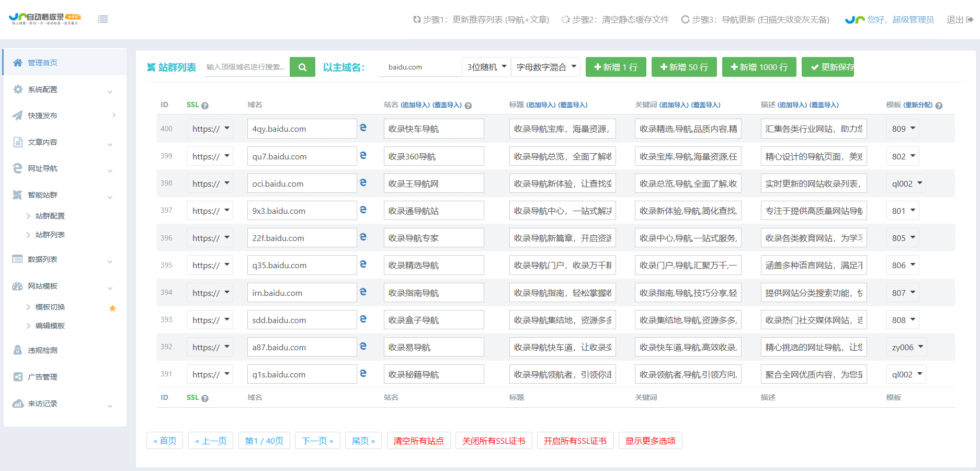Image resolution: width=980 pixels, height=471 pixels.
Task: Open browser preview icon for q1s.baidu.com
Action: click(x=363, y=372)
